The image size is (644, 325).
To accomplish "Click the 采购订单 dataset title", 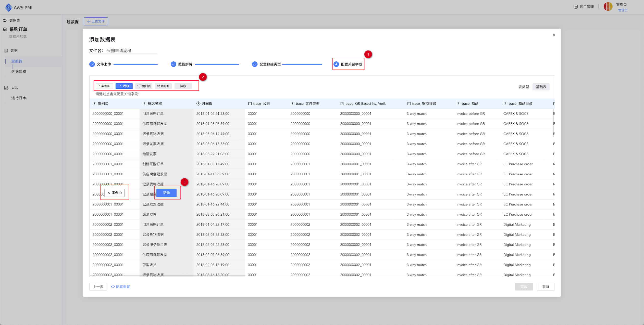I will (x=18, y=29).
